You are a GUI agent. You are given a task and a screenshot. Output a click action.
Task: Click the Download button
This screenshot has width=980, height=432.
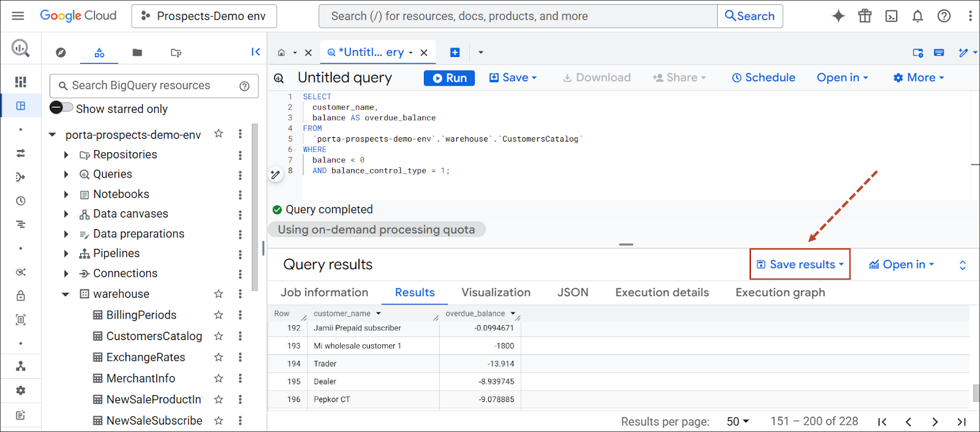tap(597, 78)
